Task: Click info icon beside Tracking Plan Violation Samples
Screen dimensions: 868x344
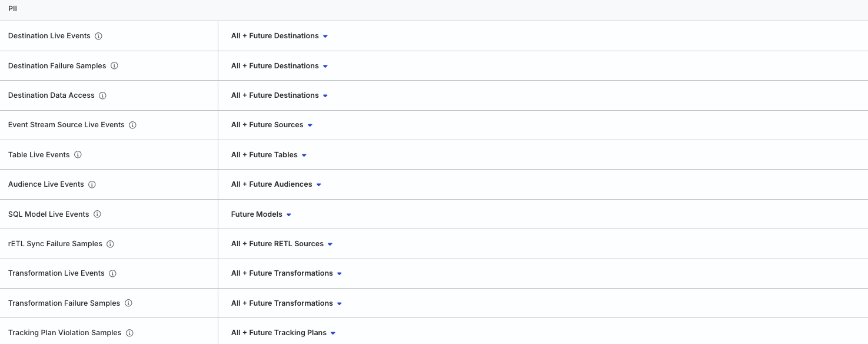Action: coord(129,333)
